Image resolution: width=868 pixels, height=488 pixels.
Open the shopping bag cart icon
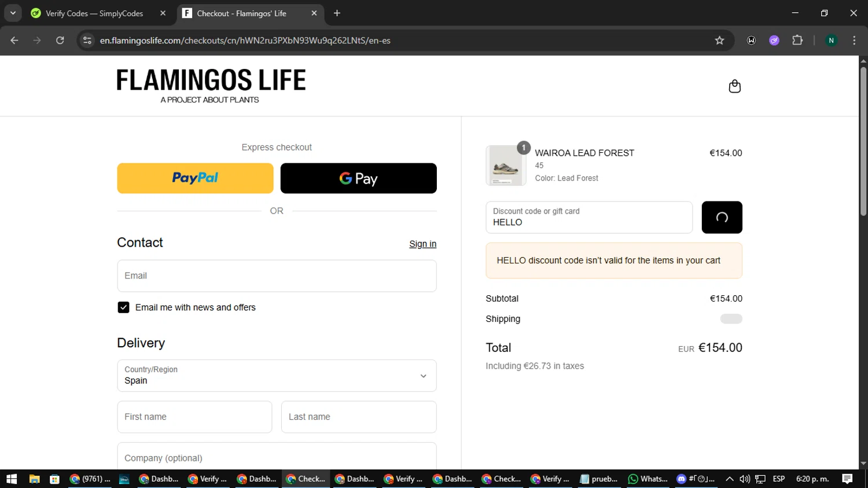(734, 86)
